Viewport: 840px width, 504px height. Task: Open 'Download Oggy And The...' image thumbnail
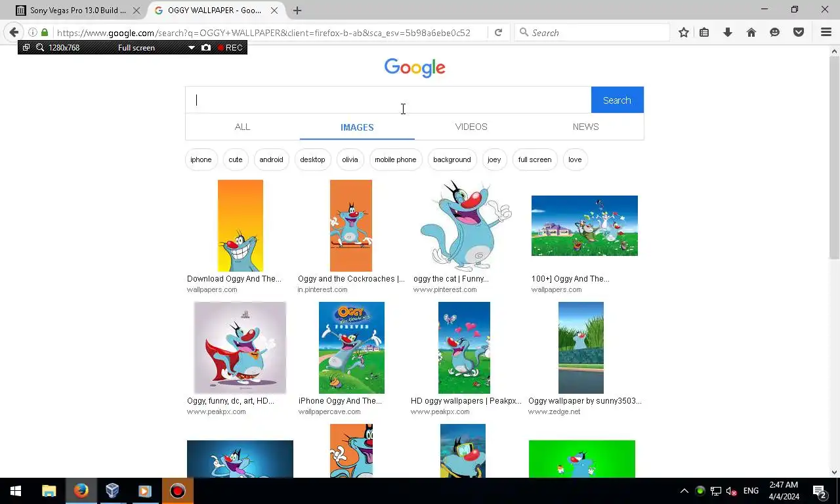(240, 226)
